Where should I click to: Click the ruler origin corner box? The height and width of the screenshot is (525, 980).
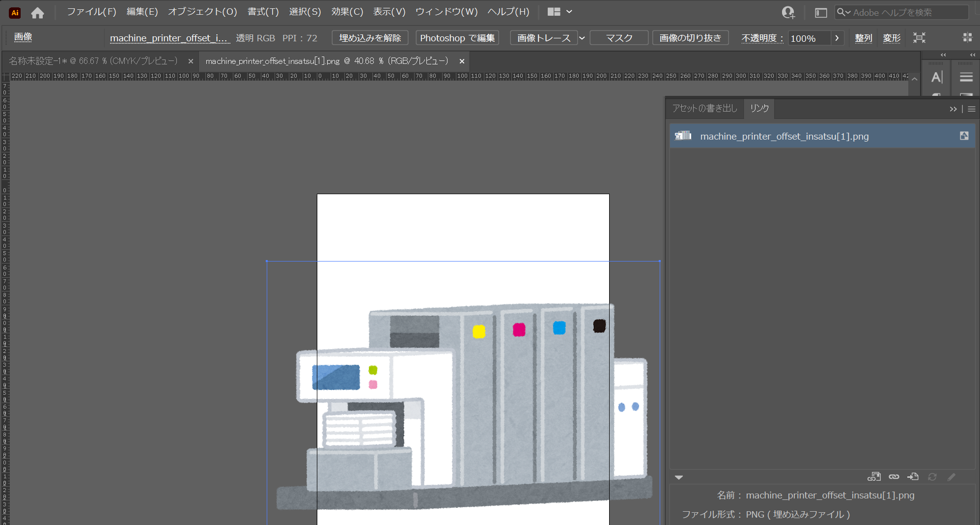[5, 76]
